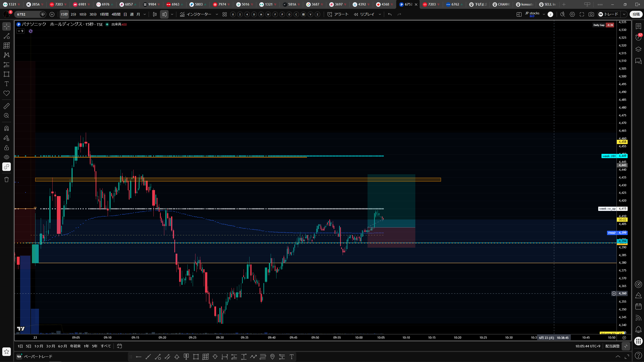Viewport: 644px width, 362px height.
Task: Switch to the 7974 chart tab
Action: pyautogui.click(x=220, y=4)
